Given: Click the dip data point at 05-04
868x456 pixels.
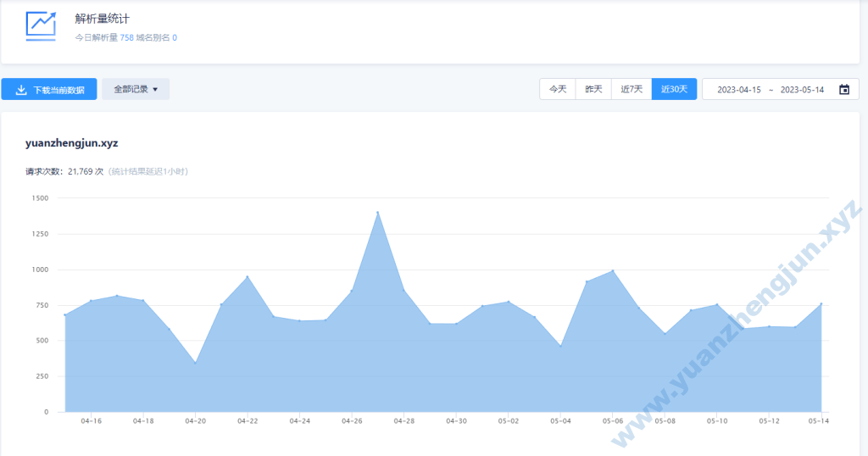Looking at the screenshot, I should coord(560,346).
